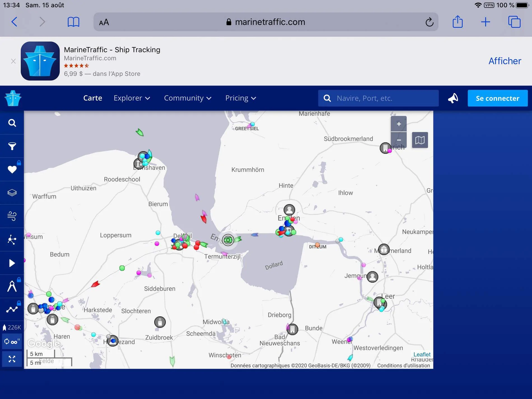Viewport: 532px width, 399px height.
Task: Open the locked My Fleet heart
Action: click(x=12, y=169)
